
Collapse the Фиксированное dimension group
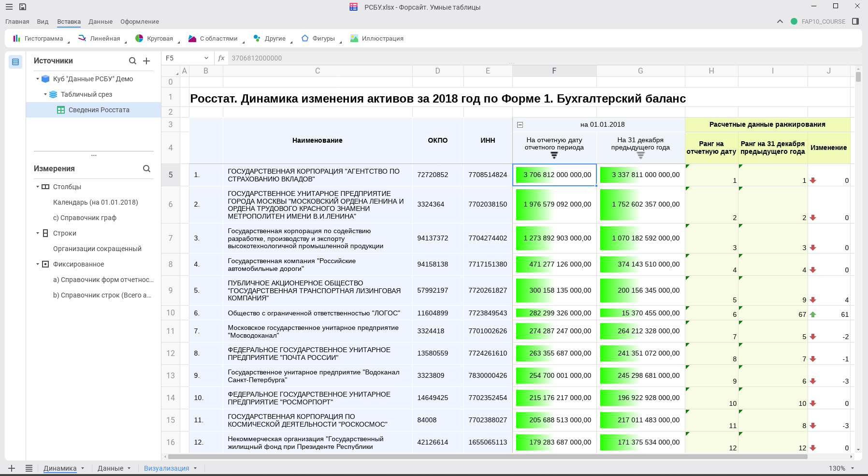[38, 264]
